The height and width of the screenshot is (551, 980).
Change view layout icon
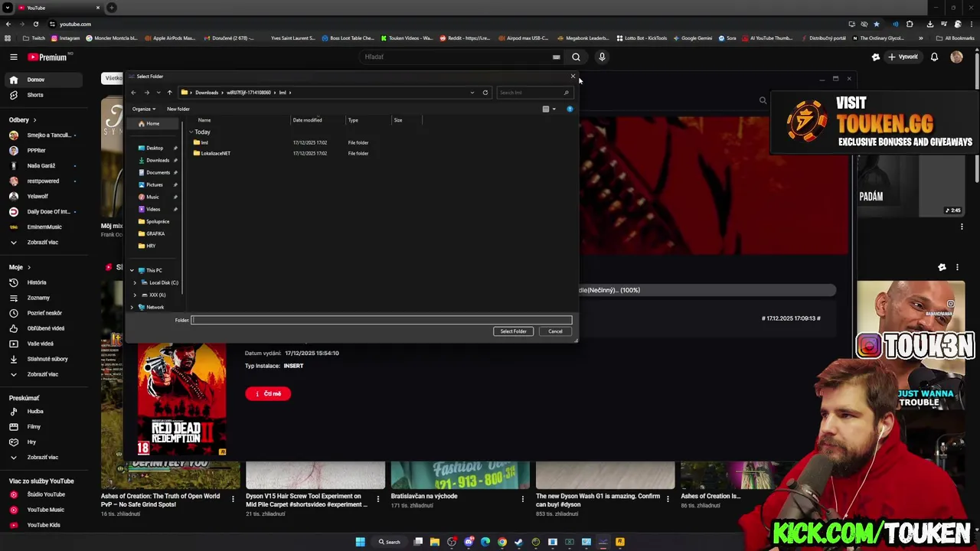click(x=546, y=109)
